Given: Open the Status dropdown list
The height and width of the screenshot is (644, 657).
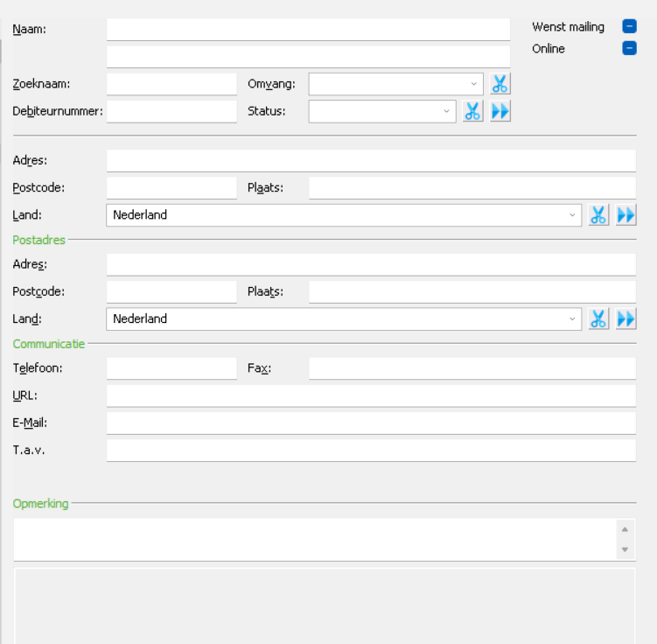Looking at the screenshot, I should [382, 111].
